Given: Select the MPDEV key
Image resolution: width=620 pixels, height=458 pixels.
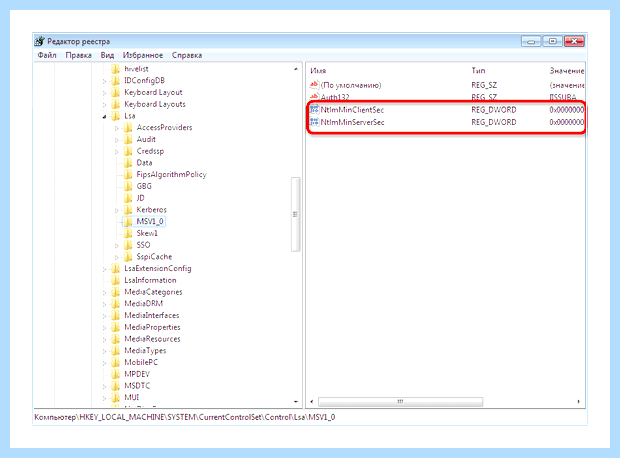Looking at the screenshot, I should click(x=137, y=374).
